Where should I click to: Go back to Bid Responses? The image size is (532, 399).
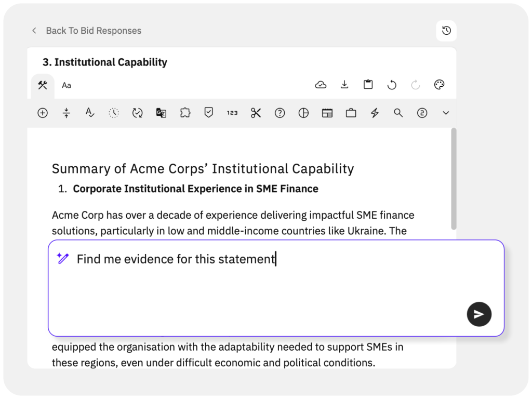pyautogui.click(x=87, y=31)
